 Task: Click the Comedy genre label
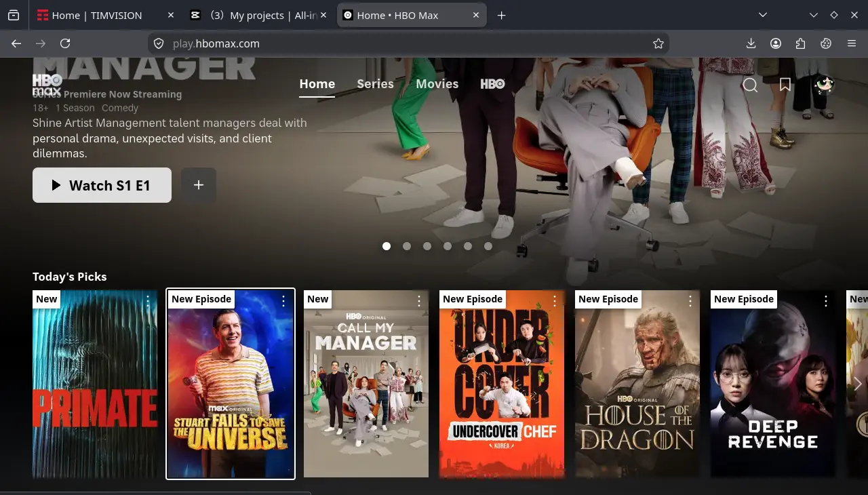coord(120,108)
